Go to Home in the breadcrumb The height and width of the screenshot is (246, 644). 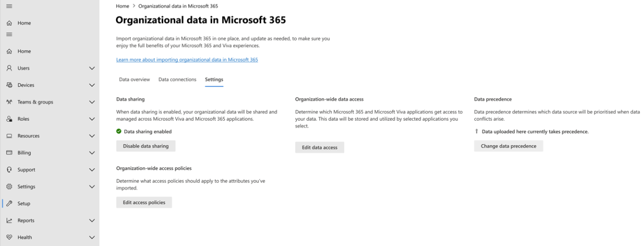(x=123, y=6)
